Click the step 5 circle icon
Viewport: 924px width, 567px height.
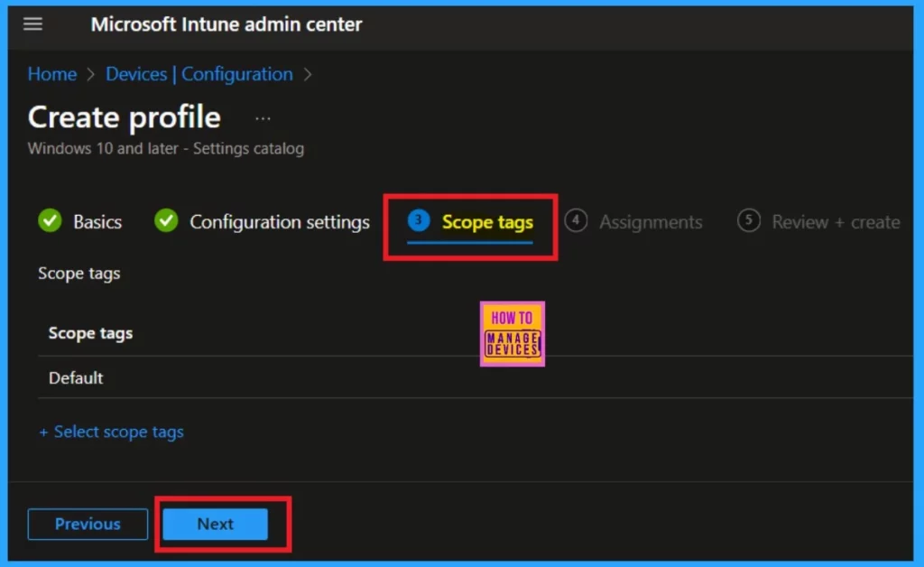point(748,221)
